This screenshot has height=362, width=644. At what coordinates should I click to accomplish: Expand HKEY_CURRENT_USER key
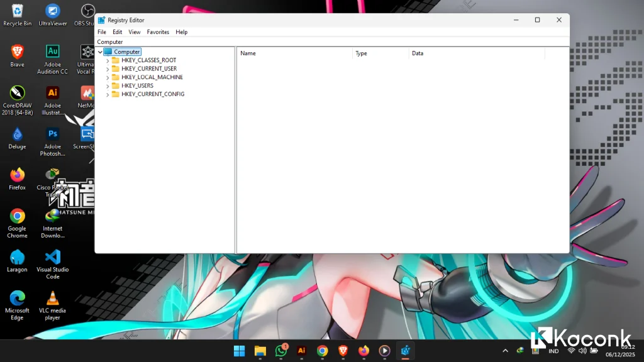[x=108, y=69]
